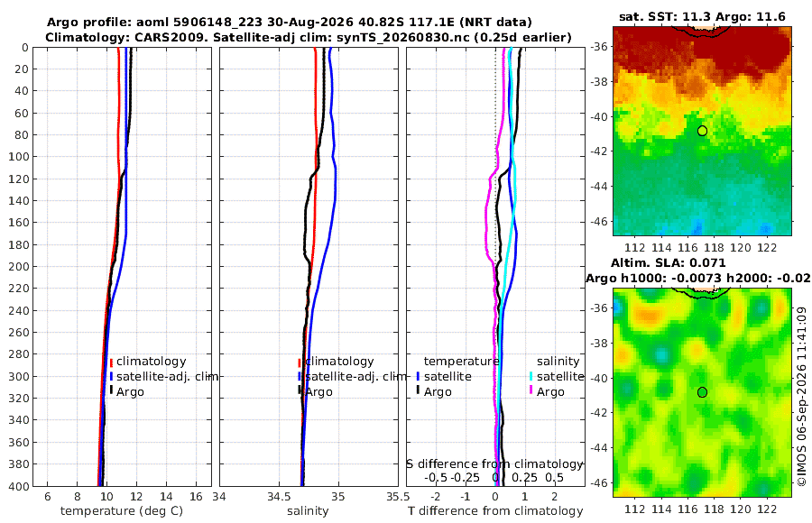Click 'climatology' label in salinity legend
Image resolution: width=812 pixels, height=523 pixels.
point(340,362)
